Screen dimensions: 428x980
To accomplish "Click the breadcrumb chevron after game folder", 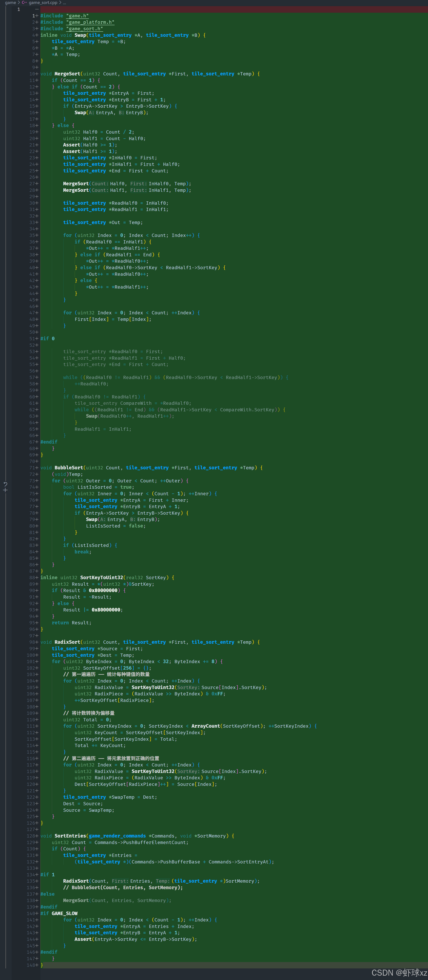I will [19, 3].
